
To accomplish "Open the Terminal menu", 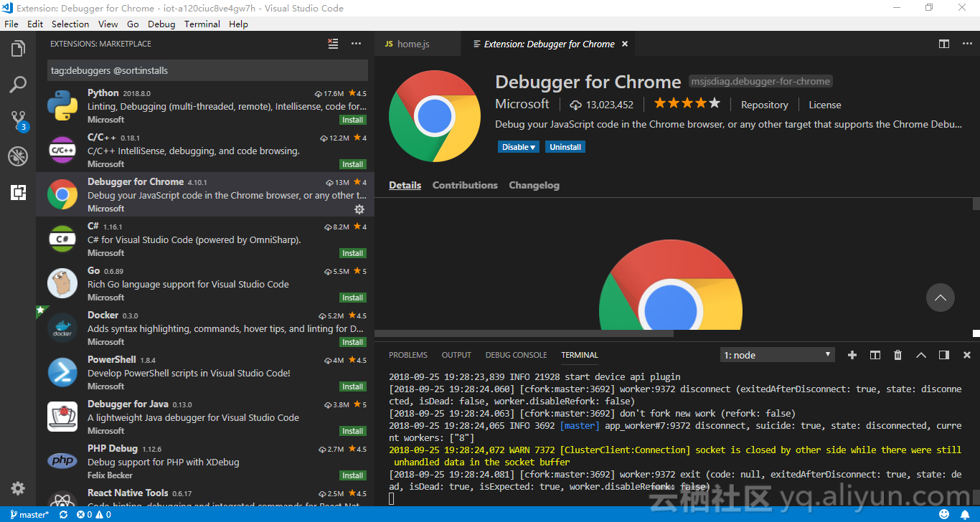I will (202, 24).
